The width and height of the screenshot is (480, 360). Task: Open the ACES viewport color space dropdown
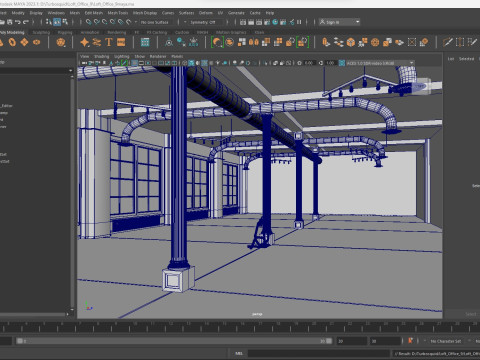pyautogui.click(x=380, y=63)
